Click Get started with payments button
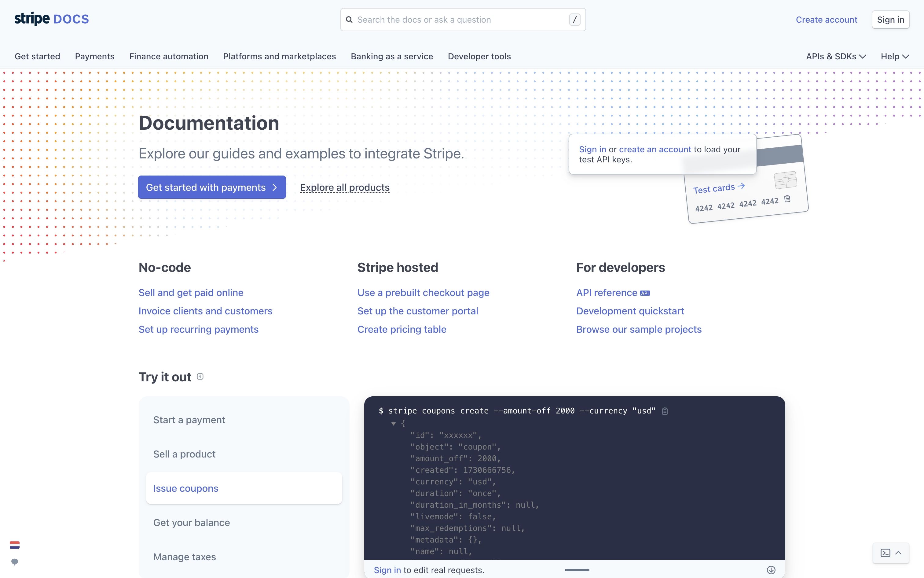Screen dimensions: 924x578 tap(212, 187)
